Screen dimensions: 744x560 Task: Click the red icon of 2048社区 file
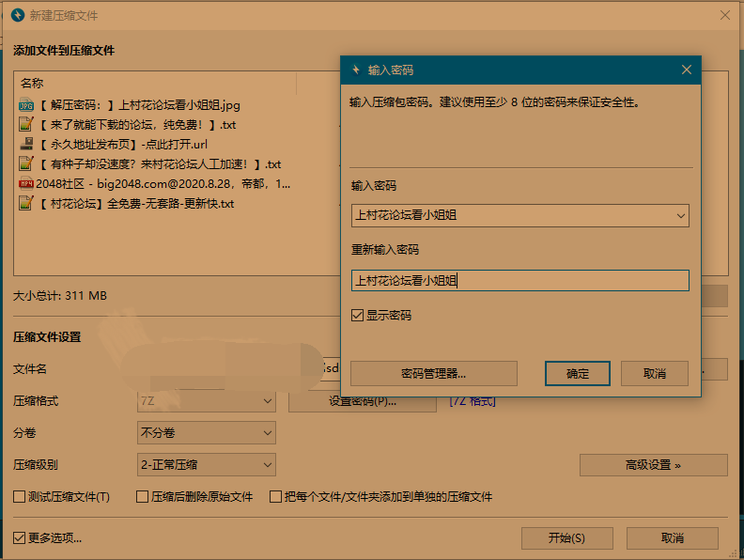click(26, 183)
